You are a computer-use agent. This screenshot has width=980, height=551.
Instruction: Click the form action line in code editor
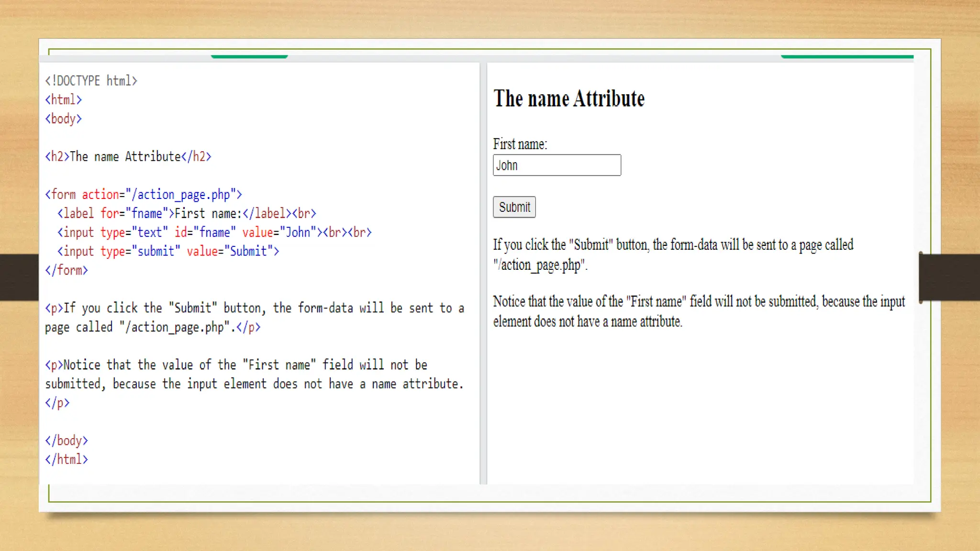click(143, 194)
